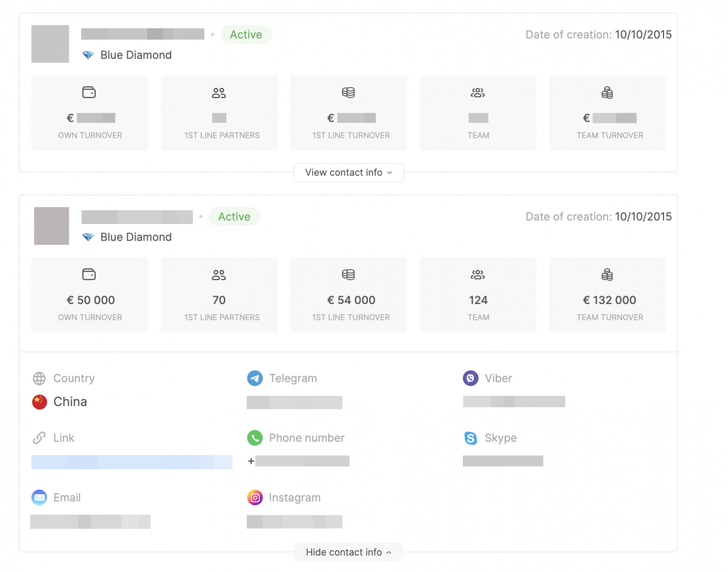Expand View contact info on first card
The image size is (728, 572).
click(x=348, y=173)
